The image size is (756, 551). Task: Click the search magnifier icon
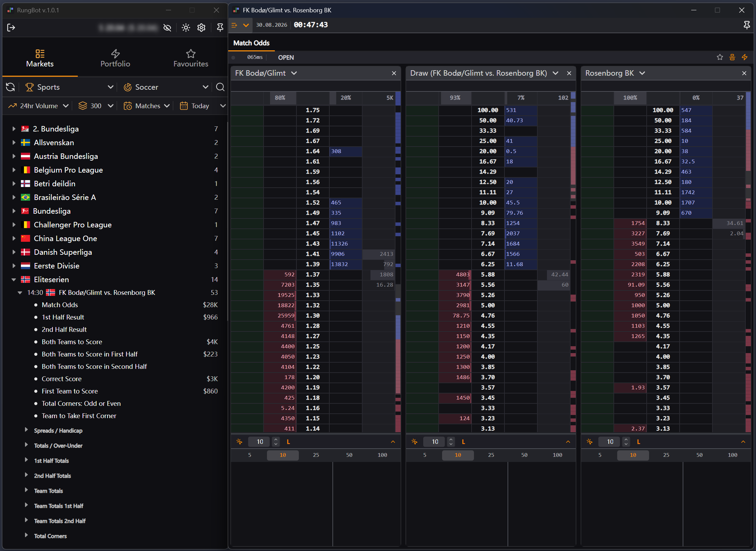(220, 87)
